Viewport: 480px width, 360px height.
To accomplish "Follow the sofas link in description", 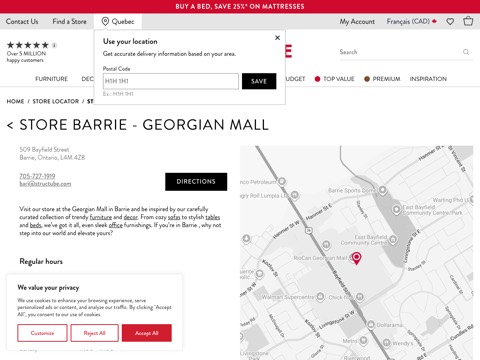I will click(x=174, y=217).
